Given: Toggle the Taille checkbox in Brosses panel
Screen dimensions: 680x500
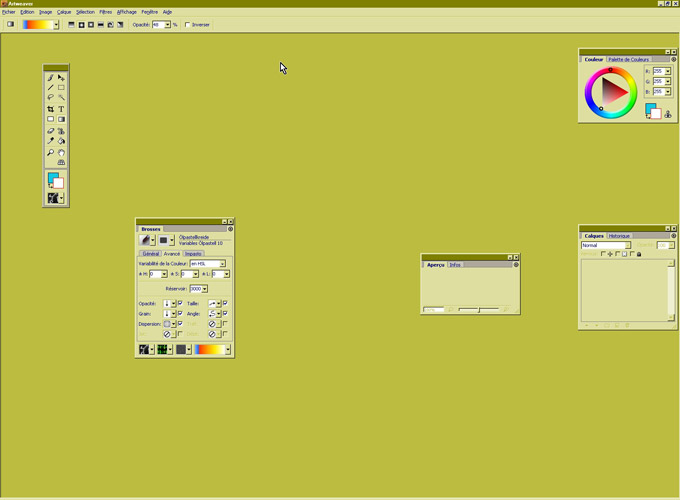Looking at the screenshot, I should tap(225, 303).
